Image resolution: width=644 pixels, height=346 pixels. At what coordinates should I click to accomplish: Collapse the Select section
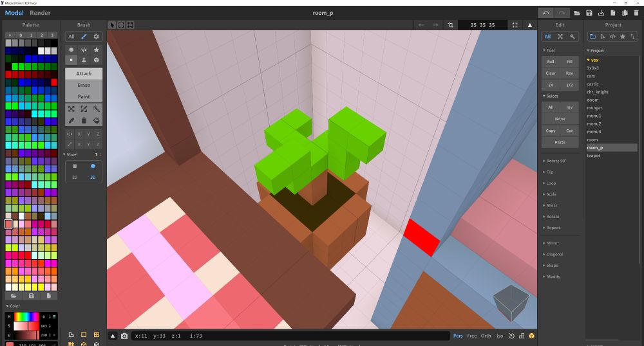tap(551, 96)
